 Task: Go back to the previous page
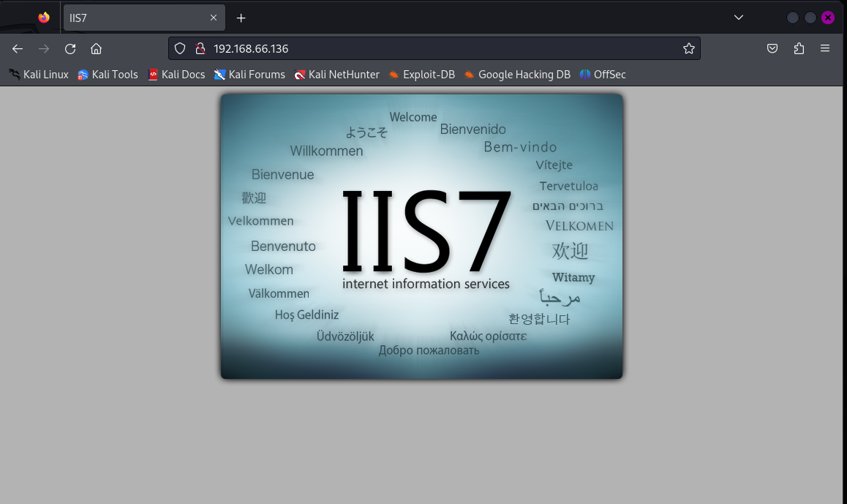(x=18, y=48)
